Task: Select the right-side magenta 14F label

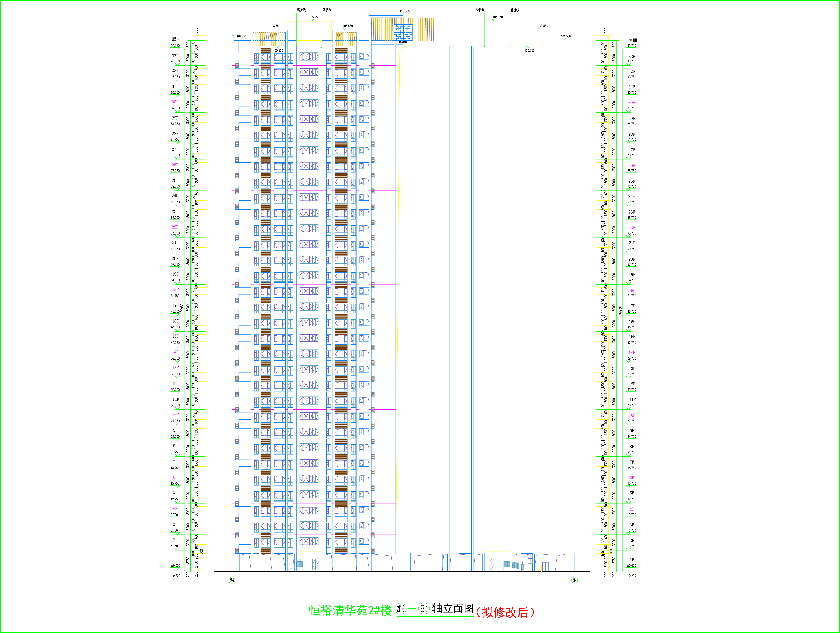Action: [632, 353]
